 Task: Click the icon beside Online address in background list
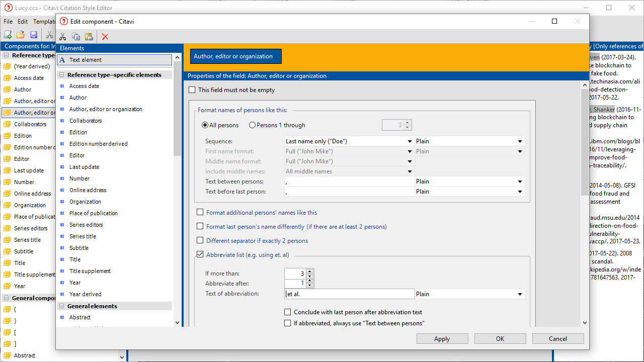coord(7,194)
